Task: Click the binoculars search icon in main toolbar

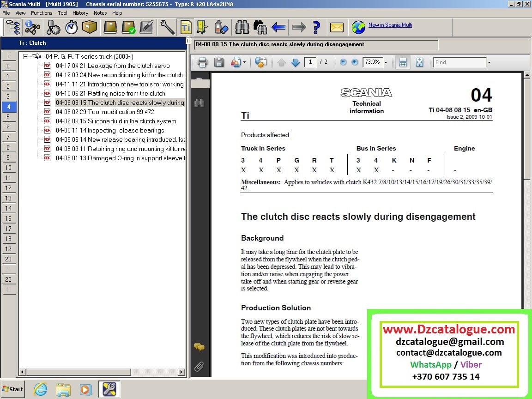Action: point(242,27)
